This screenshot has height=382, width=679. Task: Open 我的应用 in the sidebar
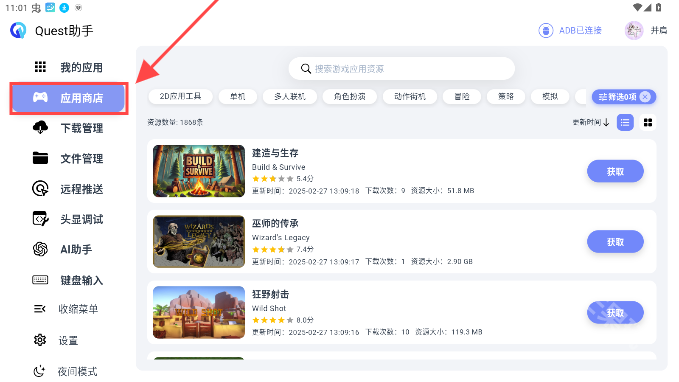(68, 67)
